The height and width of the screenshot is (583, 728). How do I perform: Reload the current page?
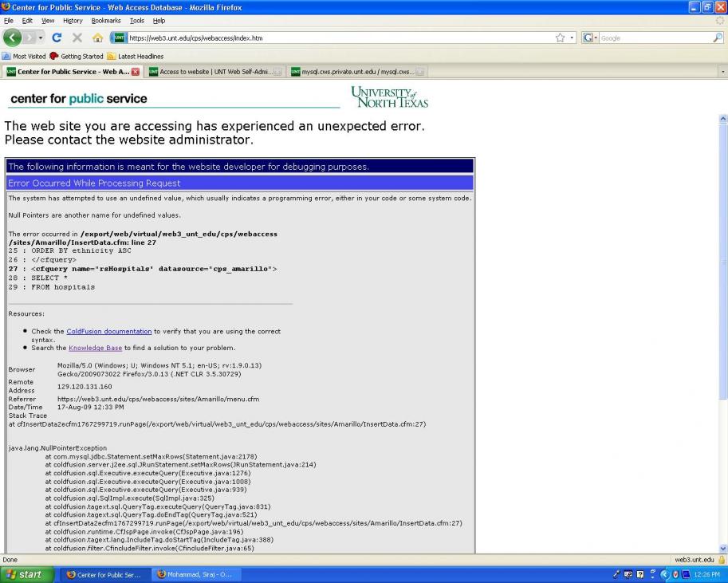tap(57, 37)
